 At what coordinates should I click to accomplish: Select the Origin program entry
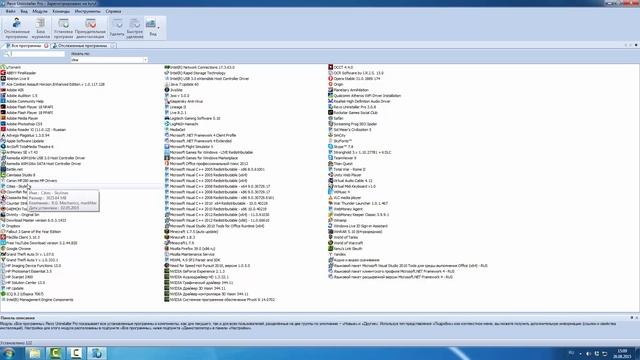click(336, 84)
